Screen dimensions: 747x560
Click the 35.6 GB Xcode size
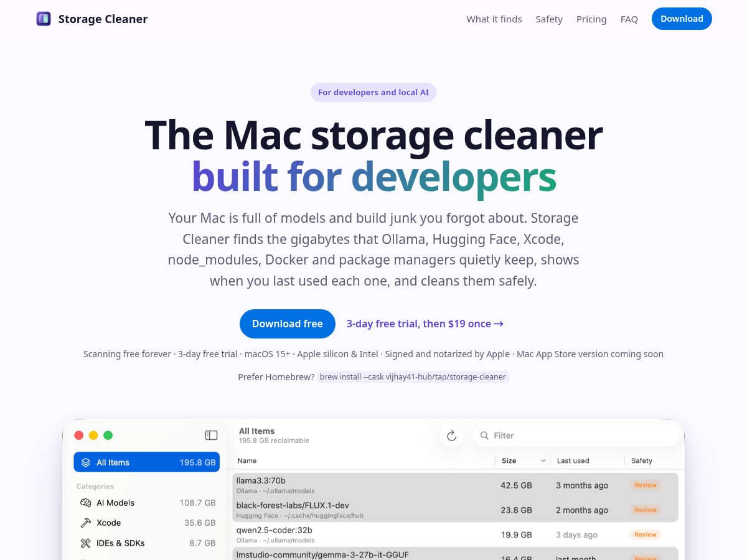tap(200, 523)
